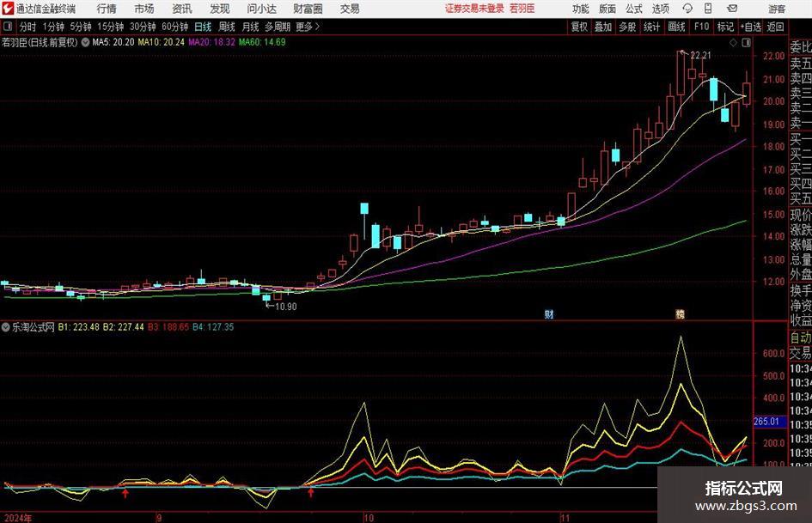The height and width of the screenshot is (523, 812).
Task: Open the 画线 drawing tools
Action: coord(677,27)
